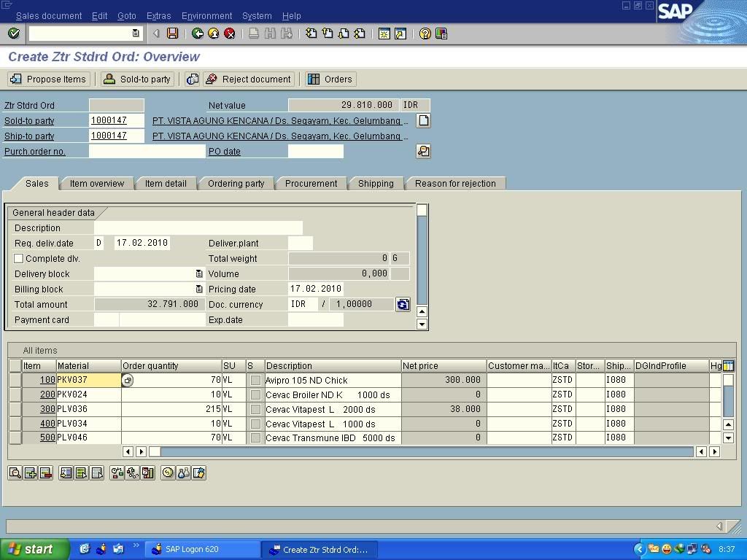Screen dimensions: 747x560
Task: Expand the command field history dropdown
Action: pyautogui.click(x=136, y=34)
